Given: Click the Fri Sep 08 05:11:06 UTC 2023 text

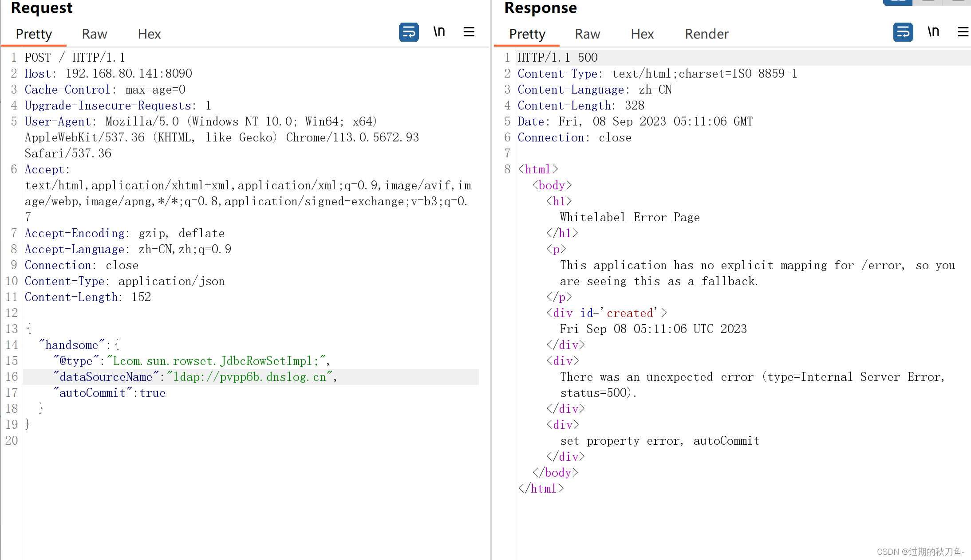Looking at the screenshot, I should coord(653,329).
